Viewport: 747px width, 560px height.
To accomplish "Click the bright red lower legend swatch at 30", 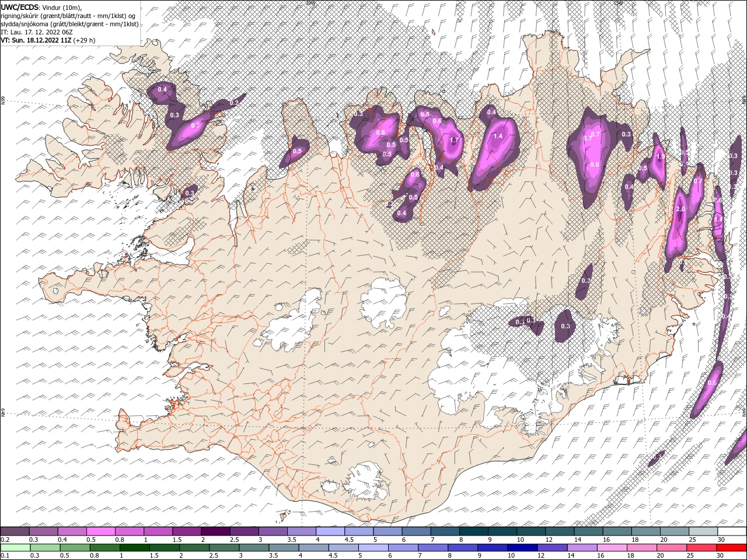I will pos(732,548).
